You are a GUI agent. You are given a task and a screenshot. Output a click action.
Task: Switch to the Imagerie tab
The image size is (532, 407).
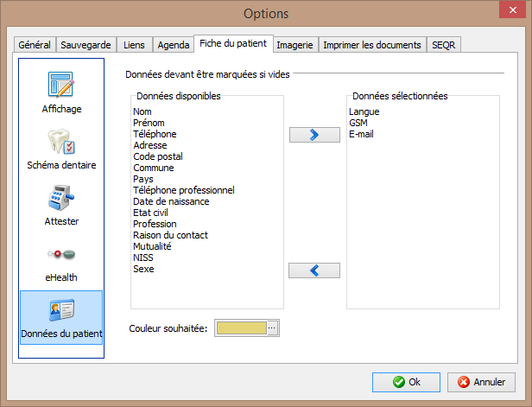pyautogui.click(x=295, y=44)
